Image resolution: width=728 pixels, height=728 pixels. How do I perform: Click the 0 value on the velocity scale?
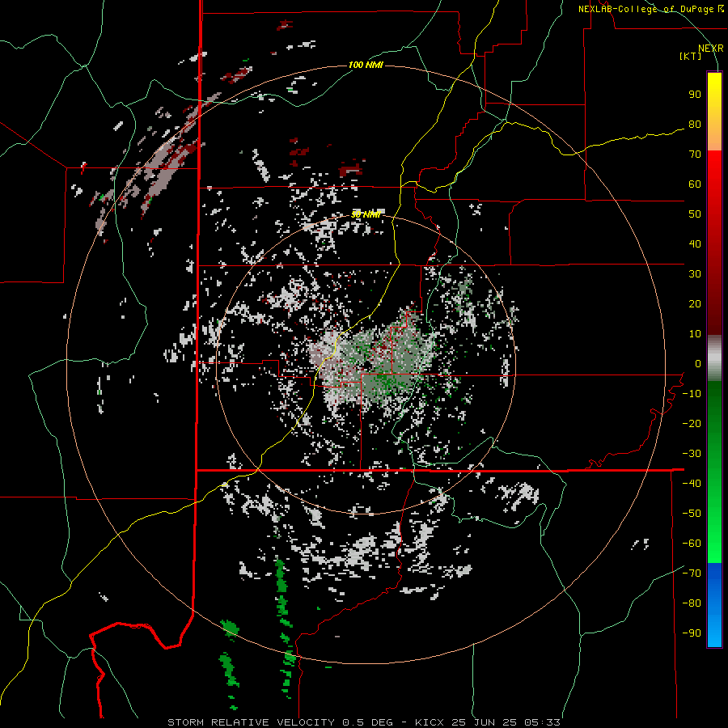[x=698, y=364]
